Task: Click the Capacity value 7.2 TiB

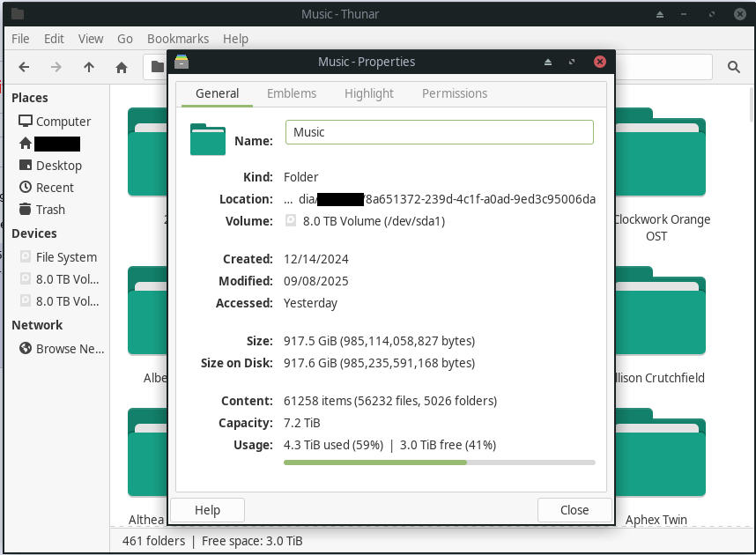Action: (302, 423)
